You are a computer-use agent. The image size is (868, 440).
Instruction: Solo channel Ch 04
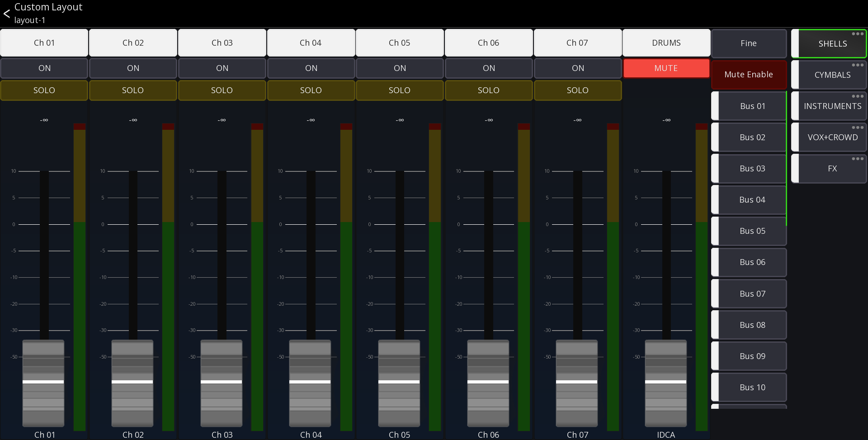tap(311, 90)
